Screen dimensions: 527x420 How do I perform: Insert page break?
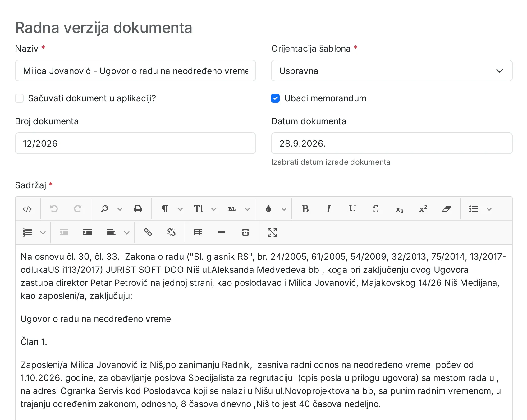245,232
